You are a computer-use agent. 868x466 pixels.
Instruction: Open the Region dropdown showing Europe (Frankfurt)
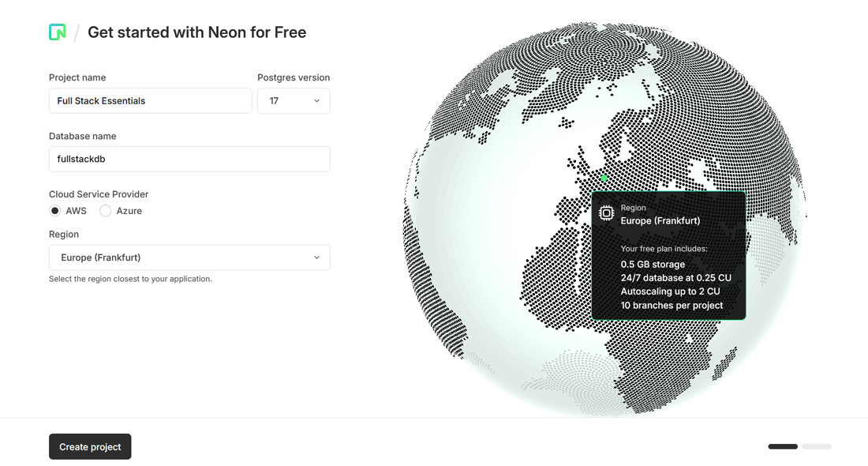coord(189,257)
